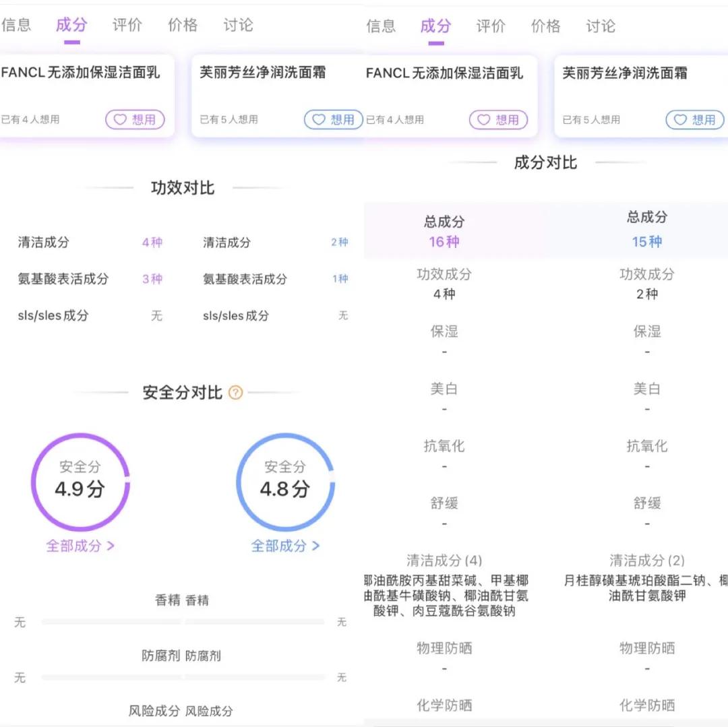Open the purple 4.9分 safety score circle

click(x=81, y=481)
